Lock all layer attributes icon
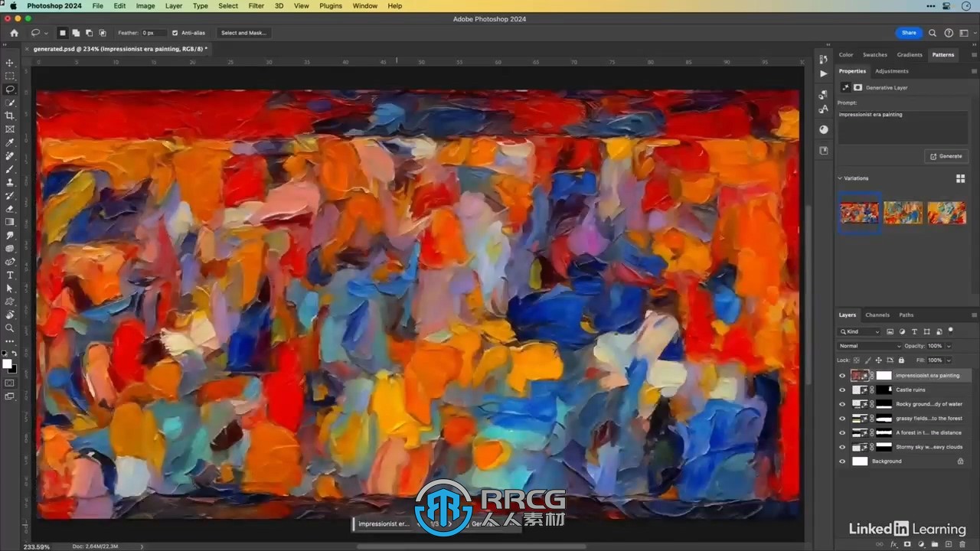The height and width of the screenshot is (551, 980). pos(901,360)
